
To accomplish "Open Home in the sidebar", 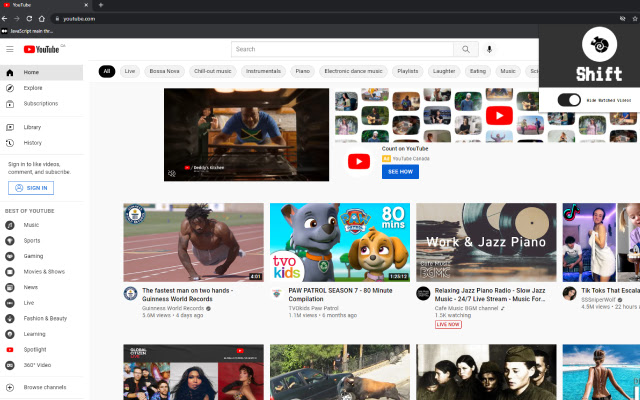I will (x=42, y=72).
